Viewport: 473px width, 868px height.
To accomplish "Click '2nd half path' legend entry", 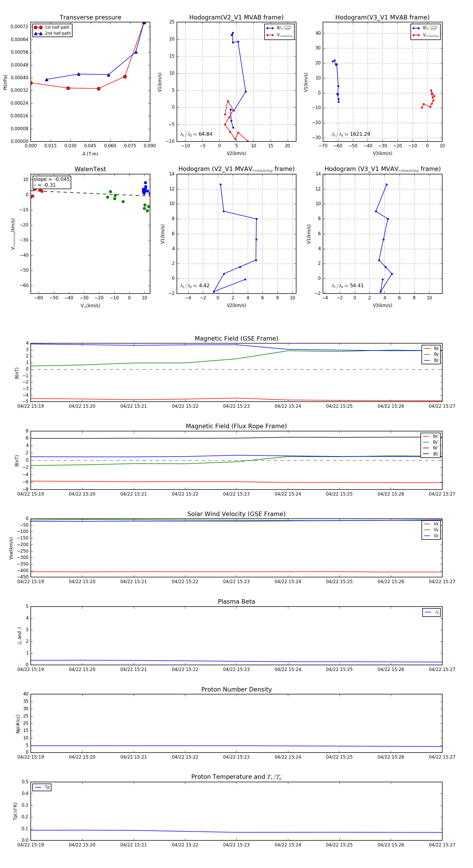I will click(x=52, y=33).
